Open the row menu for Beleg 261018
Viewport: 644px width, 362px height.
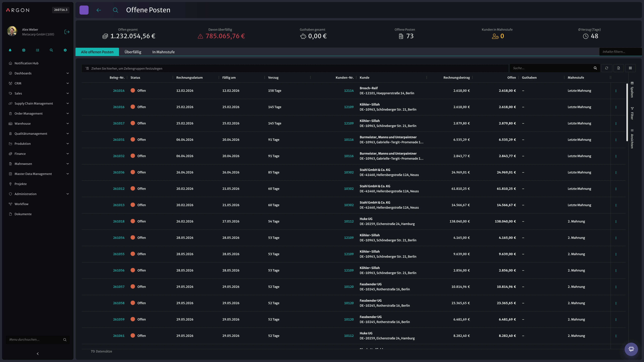(x=616, y=221)
